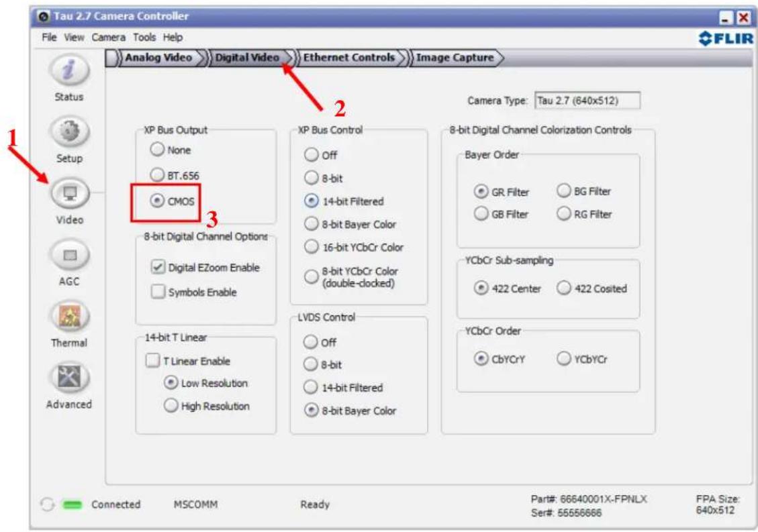
Task: Select 8-bit YCbCr Color double-clocked option
Action: click(351, 277)
